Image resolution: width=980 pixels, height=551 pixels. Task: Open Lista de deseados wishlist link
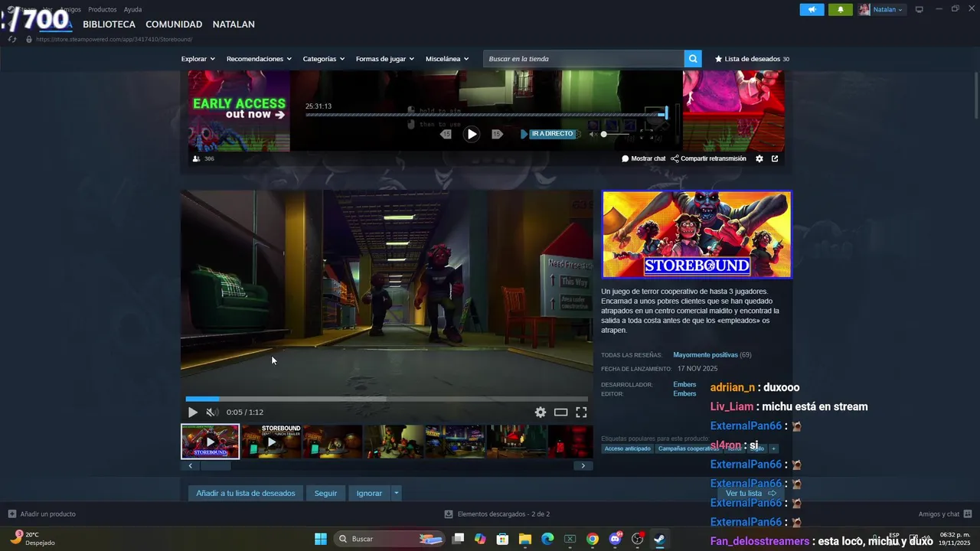click(752, 59)
